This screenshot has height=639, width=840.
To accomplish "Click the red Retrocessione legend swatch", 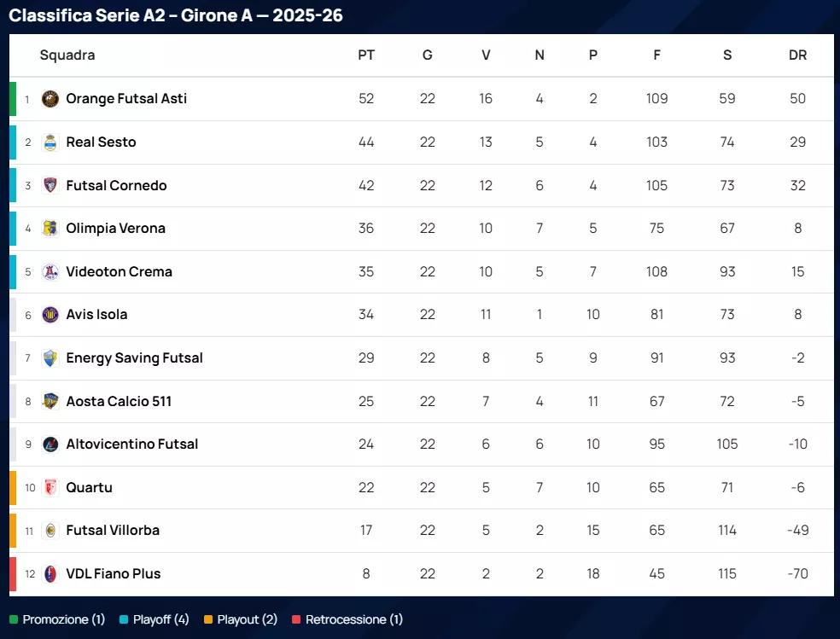I will pyautogui.click(x=297, y=620).
